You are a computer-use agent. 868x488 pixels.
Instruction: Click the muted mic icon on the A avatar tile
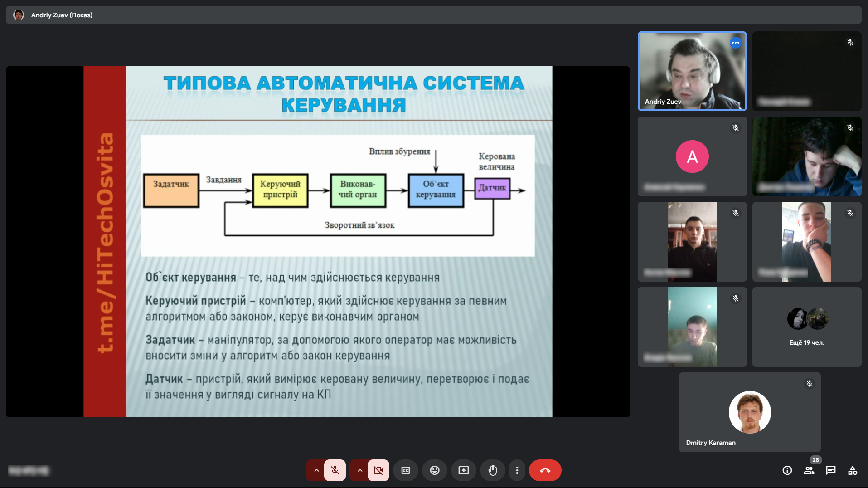tap(736, 128)
